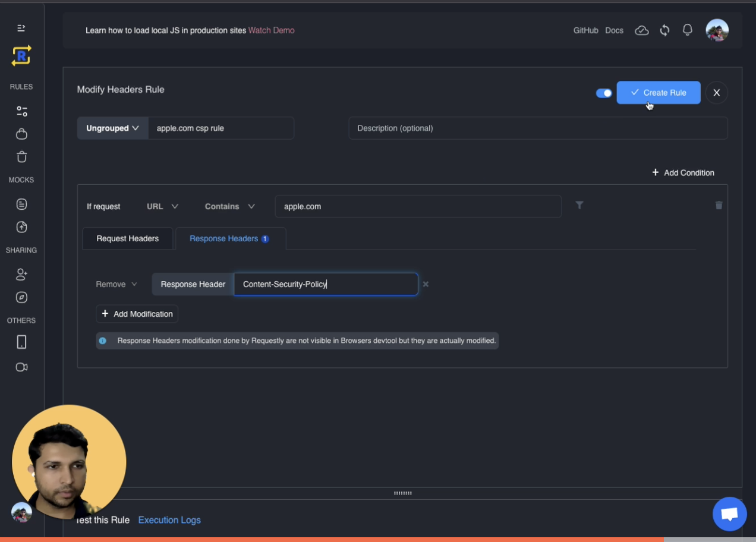
Task: Focus the Content-Security-Policy header field
Action: [326, 284]
